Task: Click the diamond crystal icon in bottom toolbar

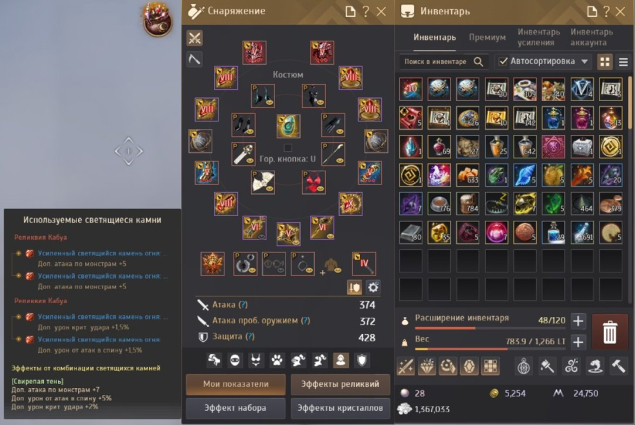Action: click(x=427, y=366)
